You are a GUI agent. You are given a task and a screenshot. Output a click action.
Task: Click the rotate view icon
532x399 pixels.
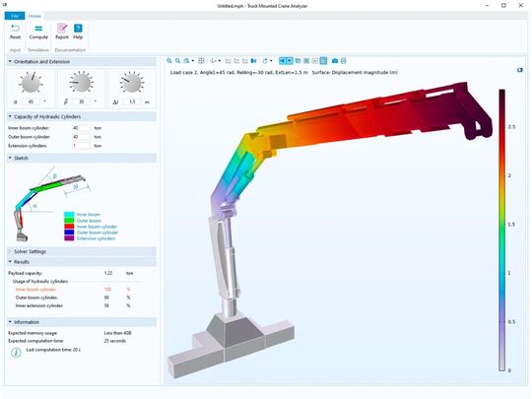265,61
